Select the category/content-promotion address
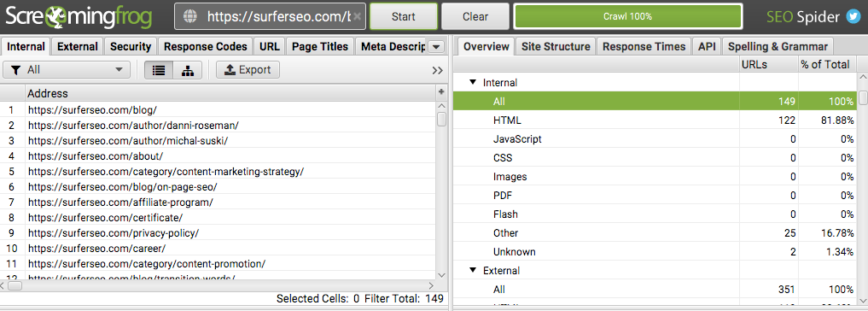The image size is (868, 311). [x=218, y=263]
